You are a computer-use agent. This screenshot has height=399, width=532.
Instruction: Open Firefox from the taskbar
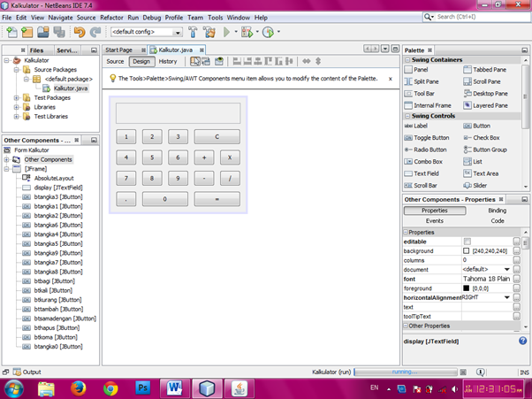pos(78,388)
